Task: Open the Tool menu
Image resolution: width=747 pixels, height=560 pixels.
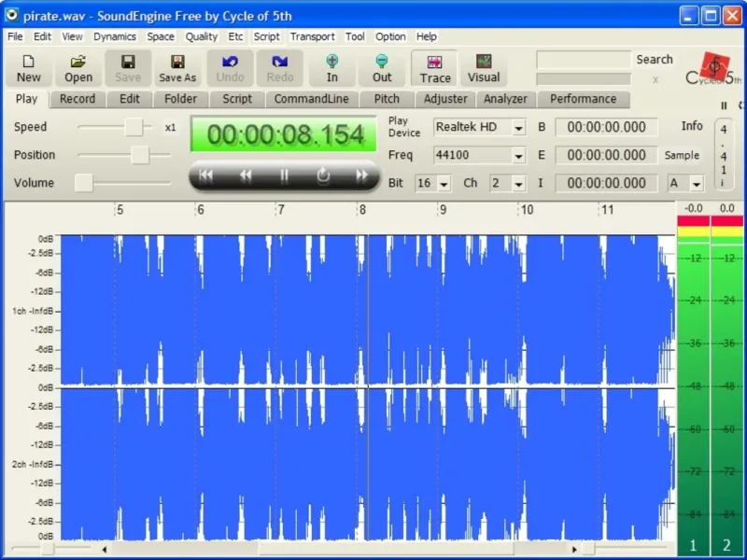Action: click(355, 36)
